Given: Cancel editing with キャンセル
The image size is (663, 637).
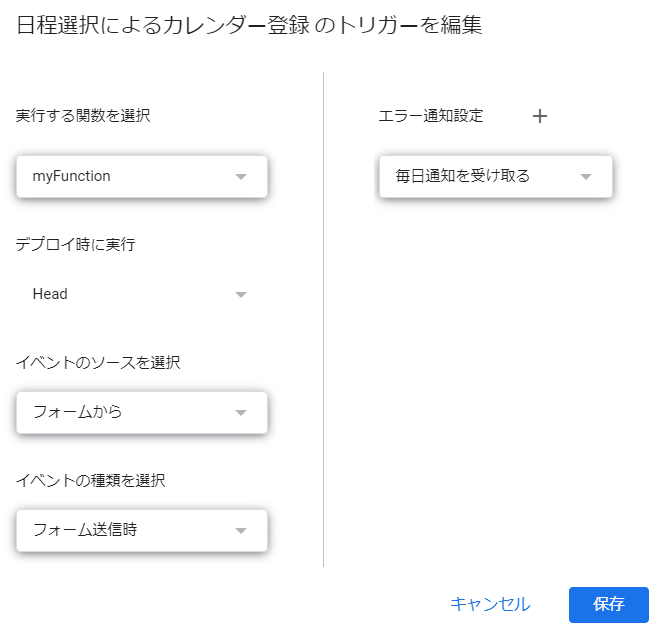Looking at the screenshot, I should click(490, 604).
